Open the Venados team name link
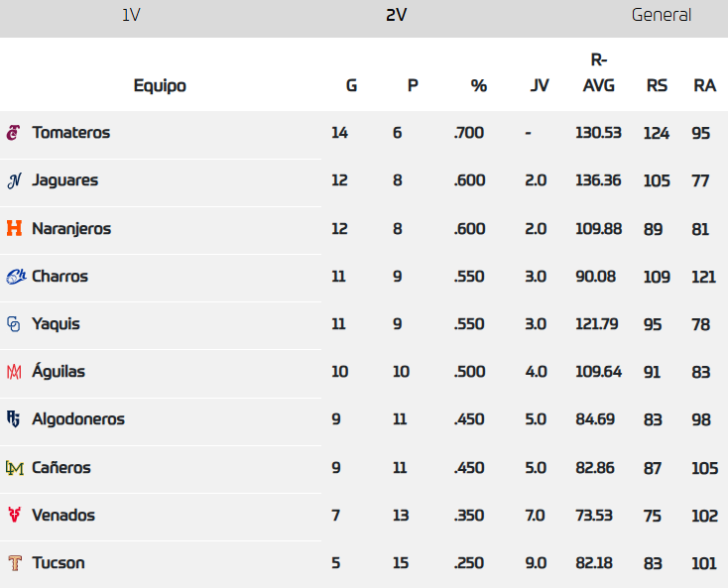728x588 pixels. coord(63,516)
